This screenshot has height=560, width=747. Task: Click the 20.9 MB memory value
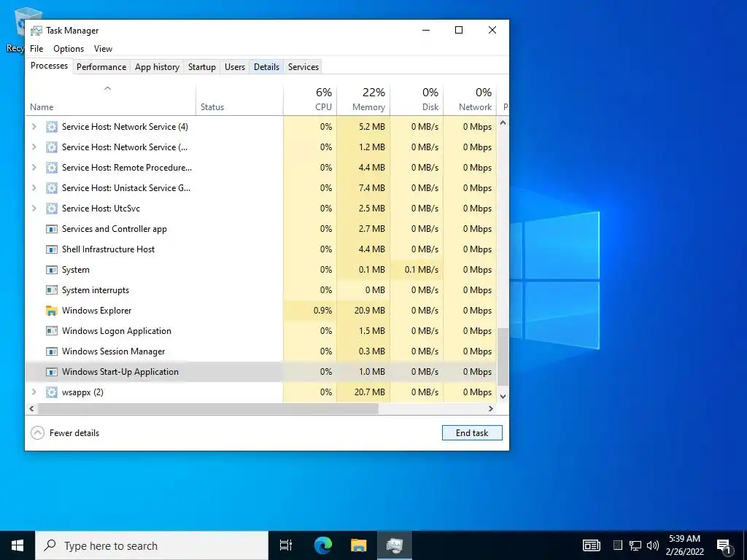(370, 311)
